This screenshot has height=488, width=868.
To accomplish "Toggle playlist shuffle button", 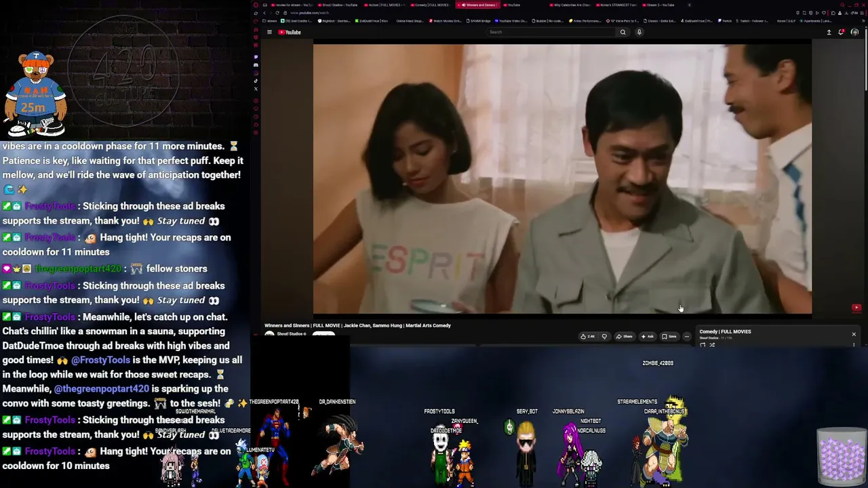I will point(712,345).
